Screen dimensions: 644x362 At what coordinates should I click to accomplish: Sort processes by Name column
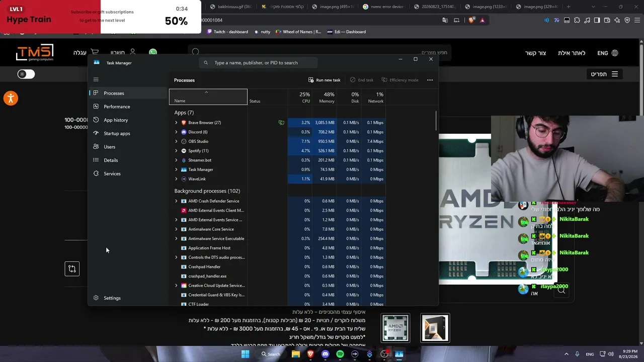tap(208, 97)
